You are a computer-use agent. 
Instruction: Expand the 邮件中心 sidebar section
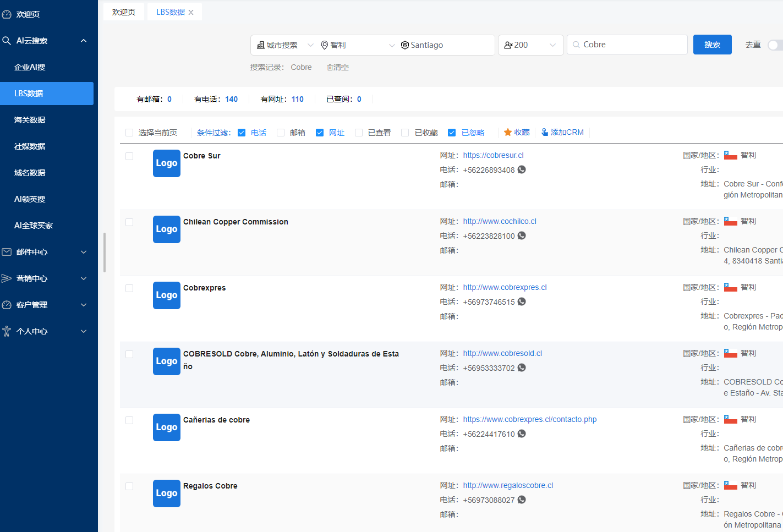coord(84,252)
